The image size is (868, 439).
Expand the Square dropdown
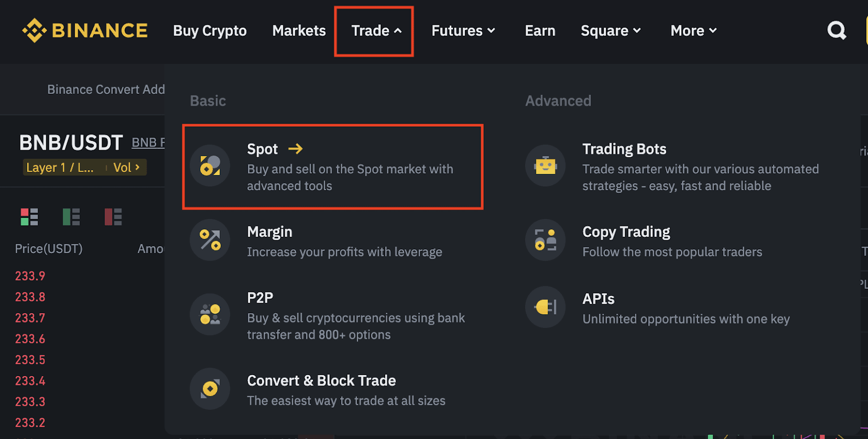(611, 31)
